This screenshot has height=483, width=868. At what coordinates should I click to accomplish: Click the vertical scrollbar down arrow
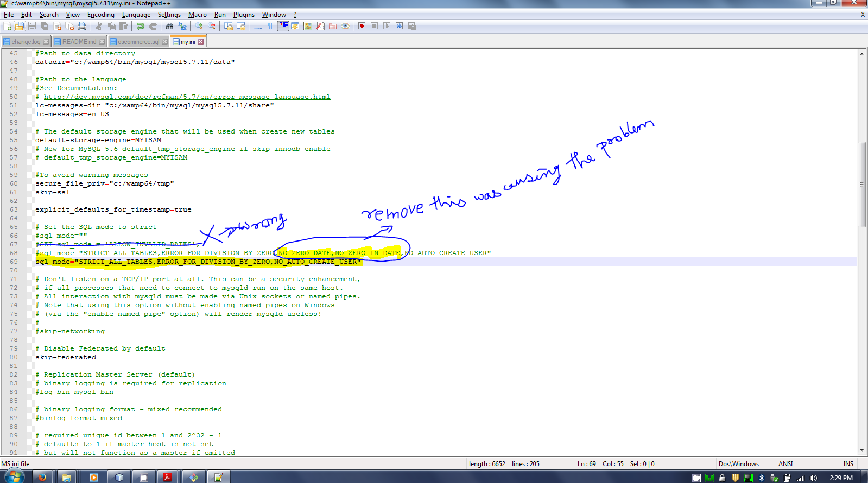click(862, 450)
